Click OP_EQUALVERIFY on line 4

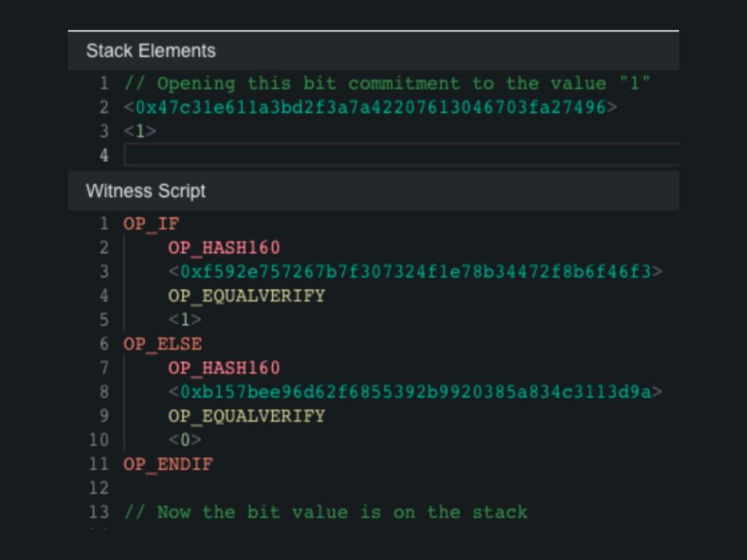(247, 296)
